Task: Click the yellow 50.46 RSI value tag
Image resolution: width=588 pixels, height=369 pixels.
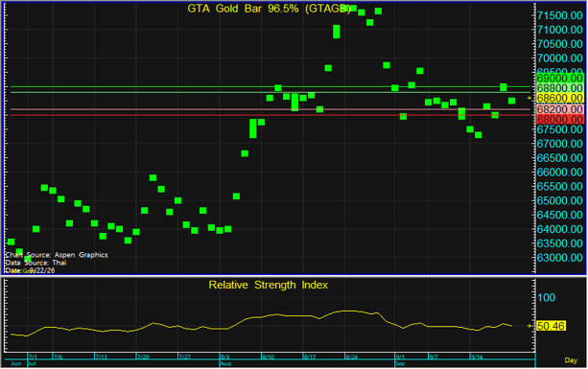Action: coord(551,326)
